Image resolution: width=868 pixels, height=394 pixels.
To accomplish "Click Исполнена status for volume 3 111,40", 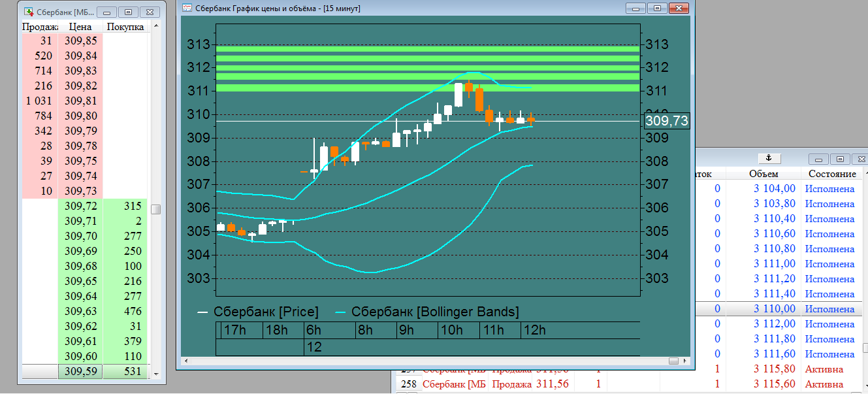I will (x=829, y=294).
